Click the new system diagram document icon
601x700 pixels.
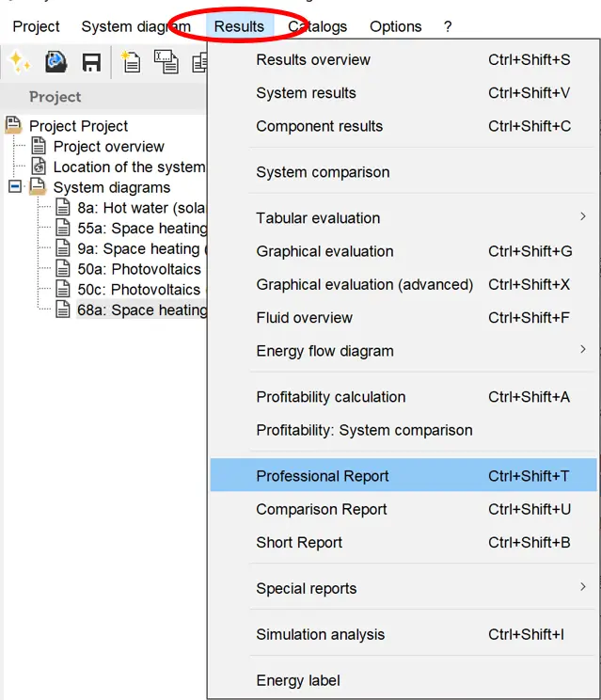[131, 62]
